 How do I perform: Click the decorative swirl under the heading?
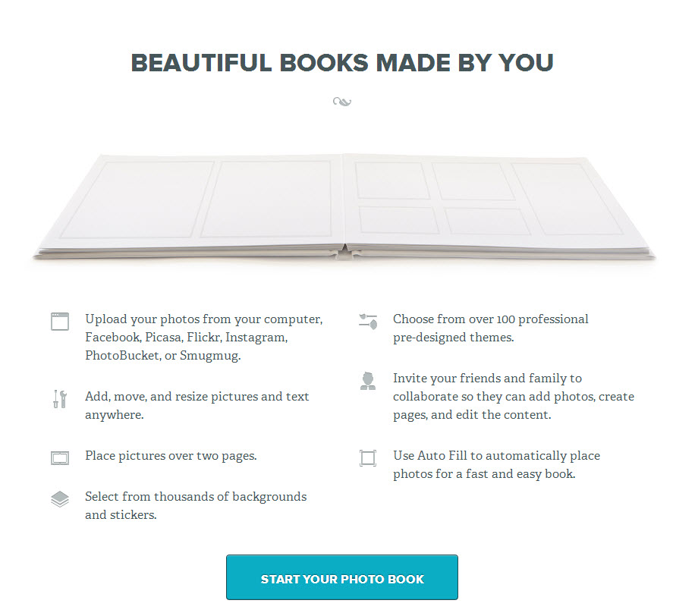click(342, 102)
